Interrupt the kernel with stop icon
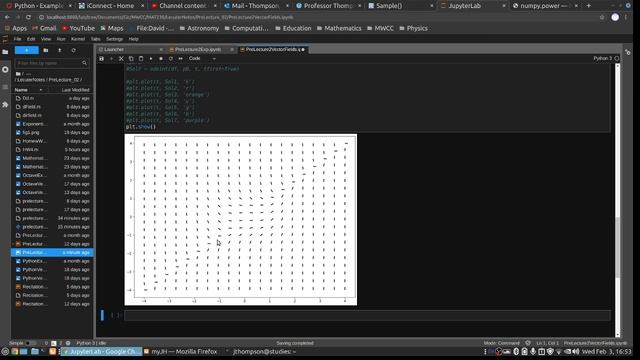 (161, 59)
